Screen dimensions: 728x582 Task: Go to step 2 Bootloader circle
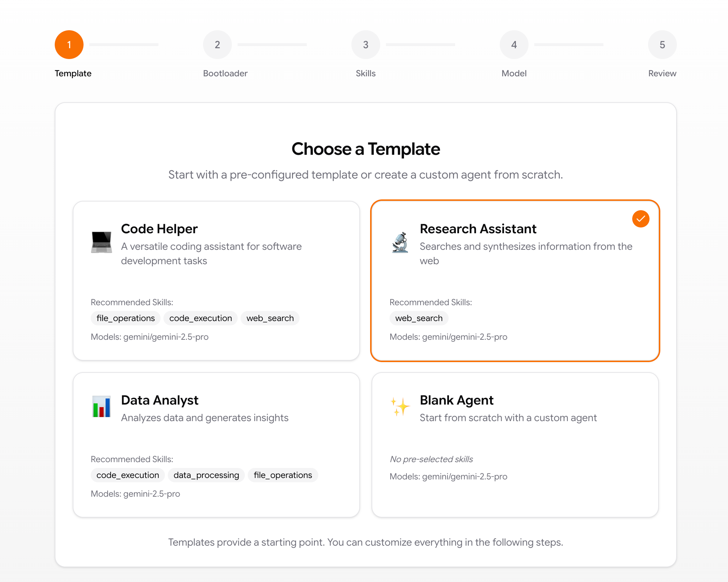(x=217, y=45)
